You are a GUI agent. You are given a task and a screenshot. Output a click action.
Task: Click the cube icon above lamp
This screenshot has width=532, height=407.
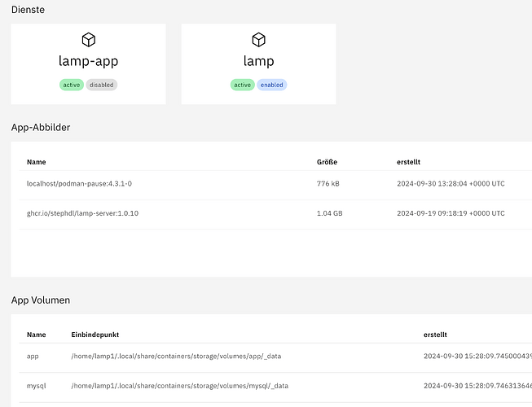click(258, 40)
